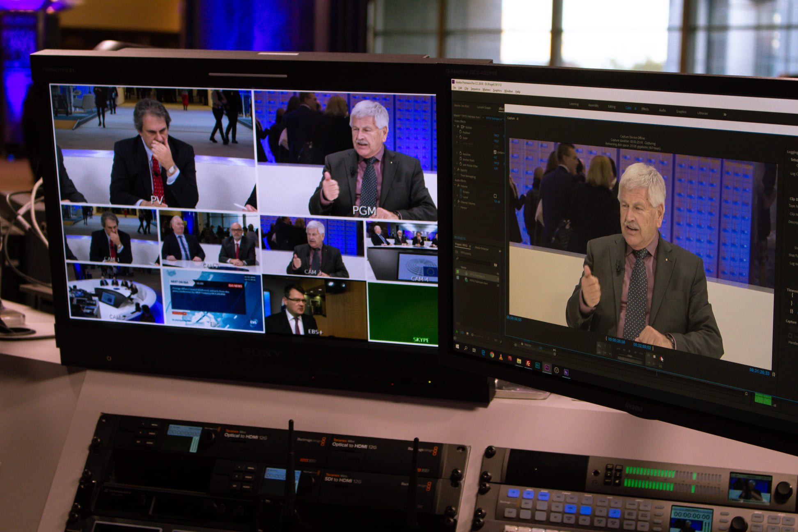This screenshot has width=798, height=532.
Task: Open the Clip menu
Action: [466, 89]
